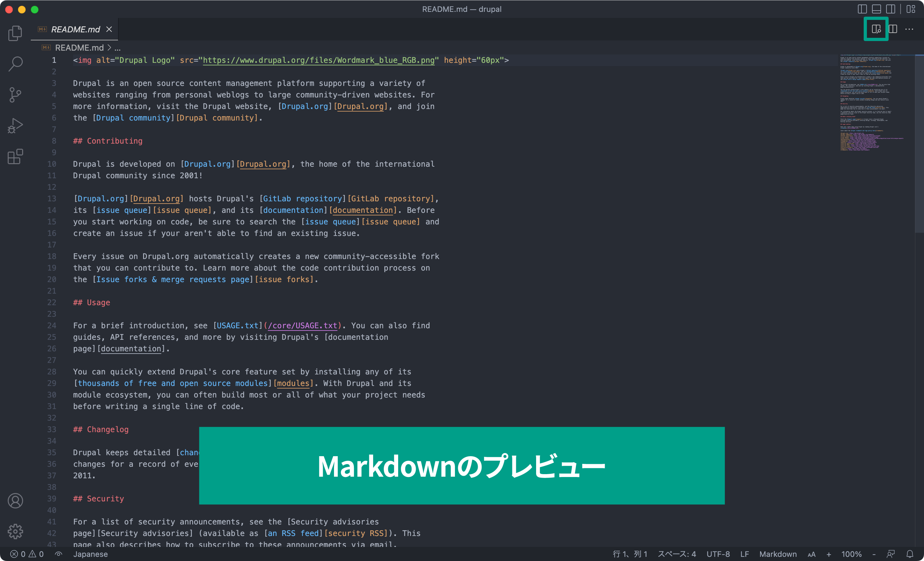Click the eye icon in status bar

[58, 554]
